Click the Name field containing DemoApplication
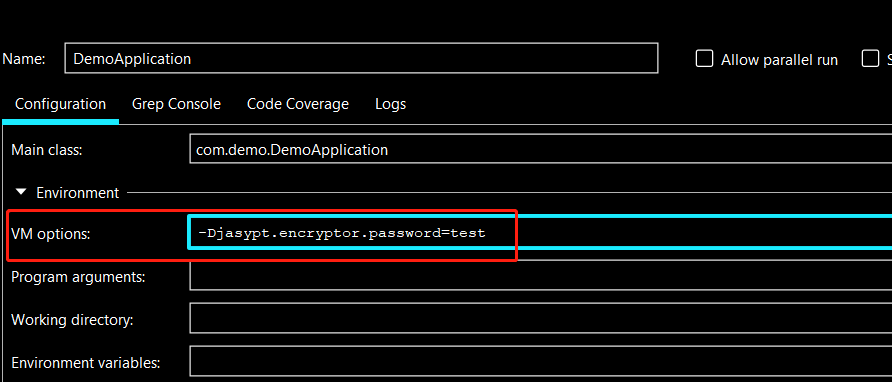 [361, 58]
